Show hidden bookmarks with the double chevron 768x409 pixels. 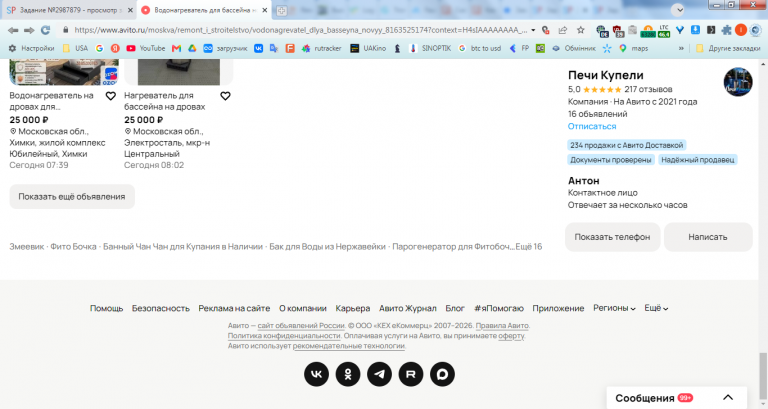point(681,48)
